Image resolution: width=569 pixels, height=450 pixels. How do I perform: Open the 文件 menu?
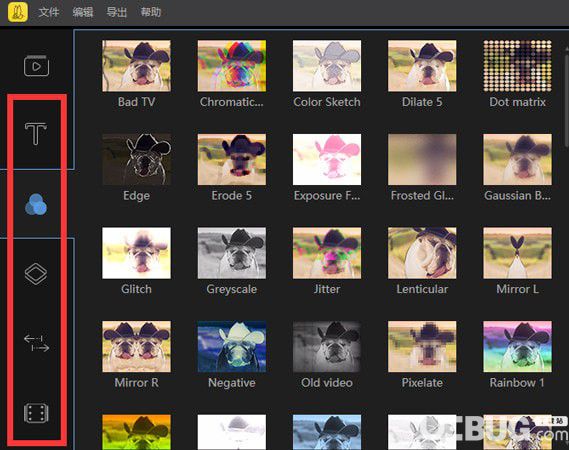click(x=49, y=12)
